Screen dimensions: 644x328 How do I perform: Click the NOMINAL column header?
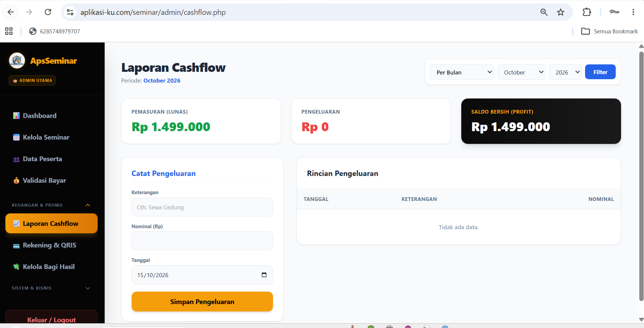(601, 199)
